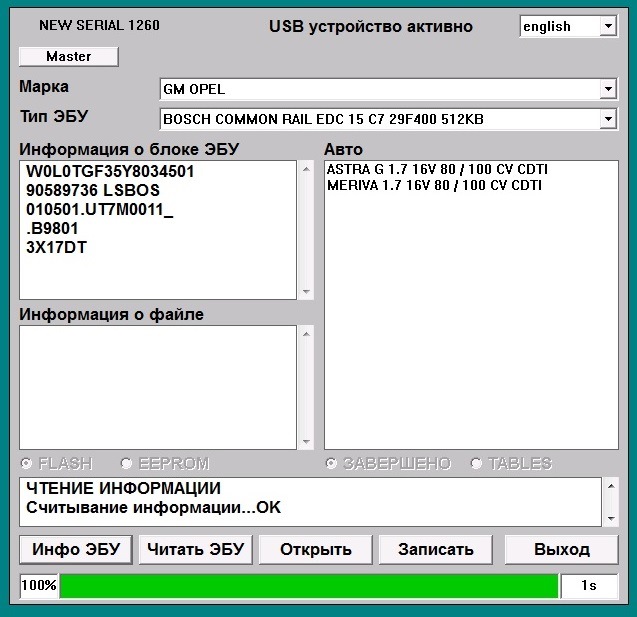Screen dimensions: 637x617
Task: Click Считывание информации...OK log line
Action: [154, 507]
